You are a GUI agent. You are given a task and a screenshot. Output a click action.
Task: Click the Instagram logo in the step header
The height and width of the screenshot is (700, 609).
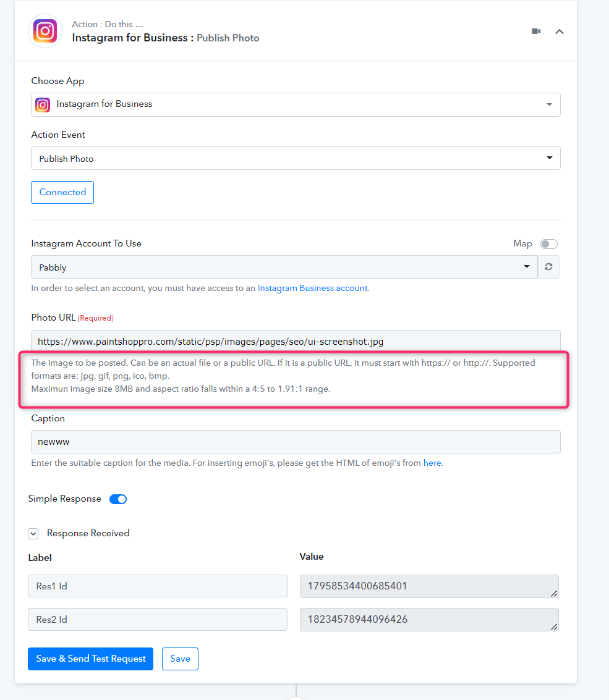[x=45, y=31]
